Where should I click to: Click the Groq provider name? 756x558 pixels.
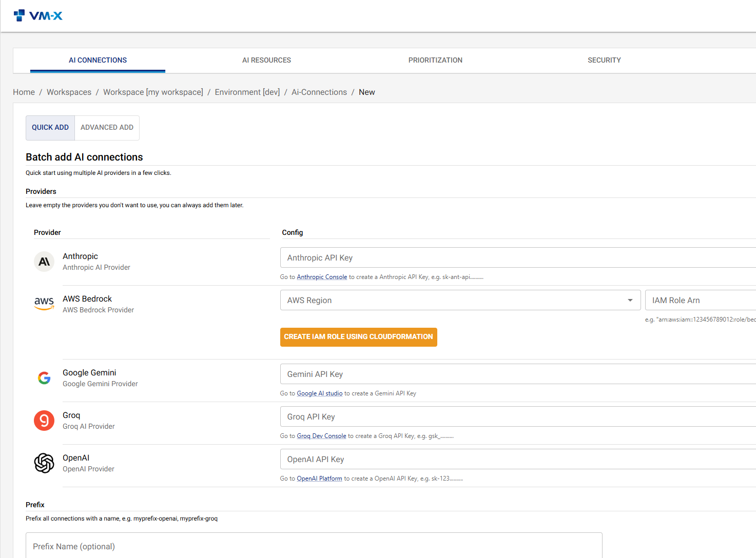[71, 415]
